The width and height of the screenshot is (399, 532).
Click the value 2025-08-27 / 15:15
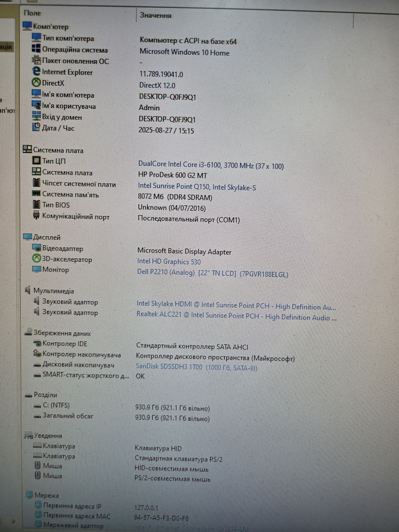tap(166, 130)
